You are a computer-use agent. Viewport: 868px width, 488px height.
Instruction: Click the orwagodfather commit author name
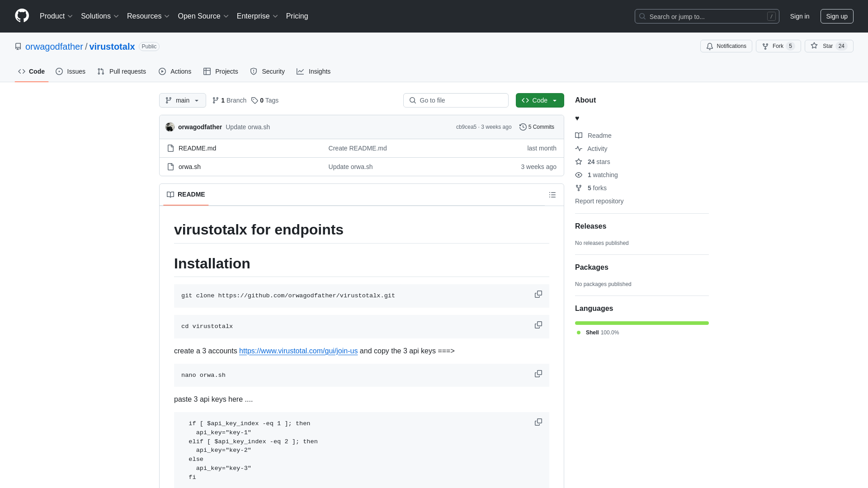[200, 127]
